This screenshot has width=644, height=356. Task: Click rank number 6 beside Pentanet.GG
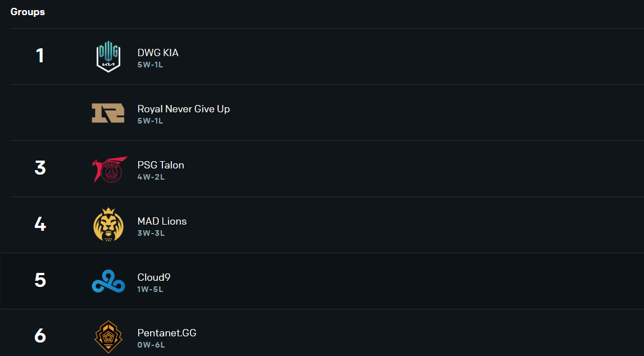tap(40, 336)
